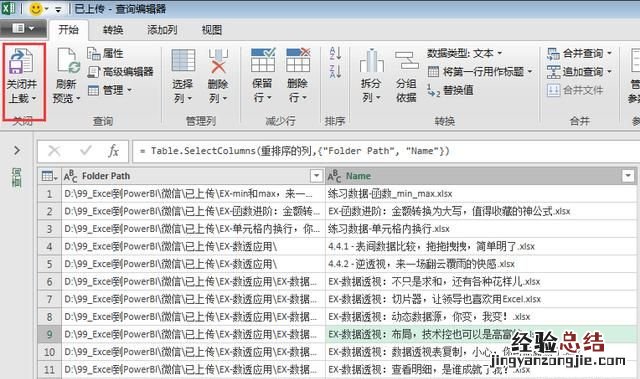The image size is (640, 379).
Task: Click the Excel icon in title bar
Action: click(8, 8)
